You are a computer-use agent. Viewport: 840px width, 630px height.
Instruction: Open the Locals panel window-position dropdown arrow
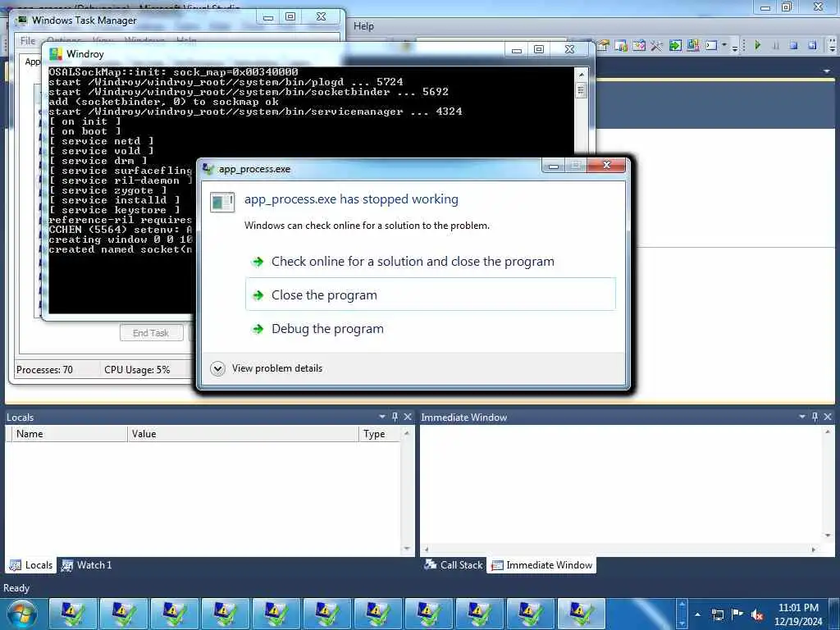click(382, 417)
